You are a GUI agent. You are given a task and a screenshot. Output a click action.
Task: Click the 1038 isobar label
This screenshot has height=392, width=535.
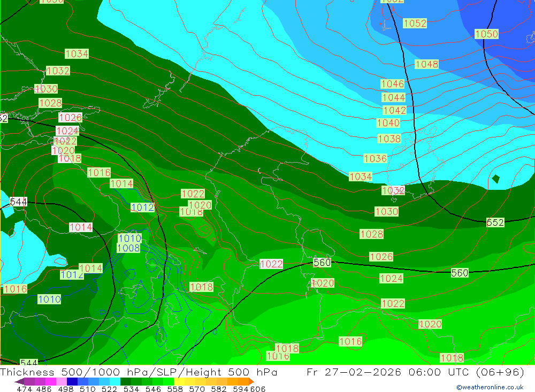coord(389,139)
